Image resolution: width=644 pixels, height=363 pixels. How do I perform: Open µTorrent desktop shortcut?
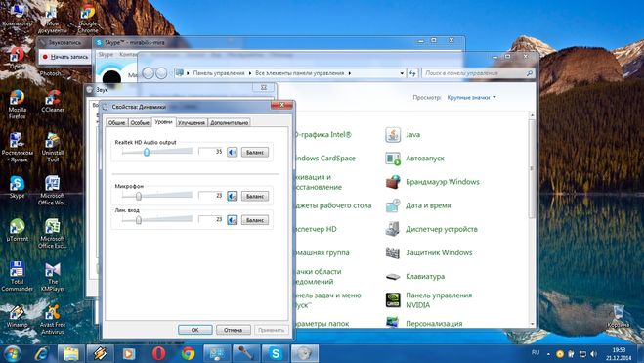[x=17, y=230]
